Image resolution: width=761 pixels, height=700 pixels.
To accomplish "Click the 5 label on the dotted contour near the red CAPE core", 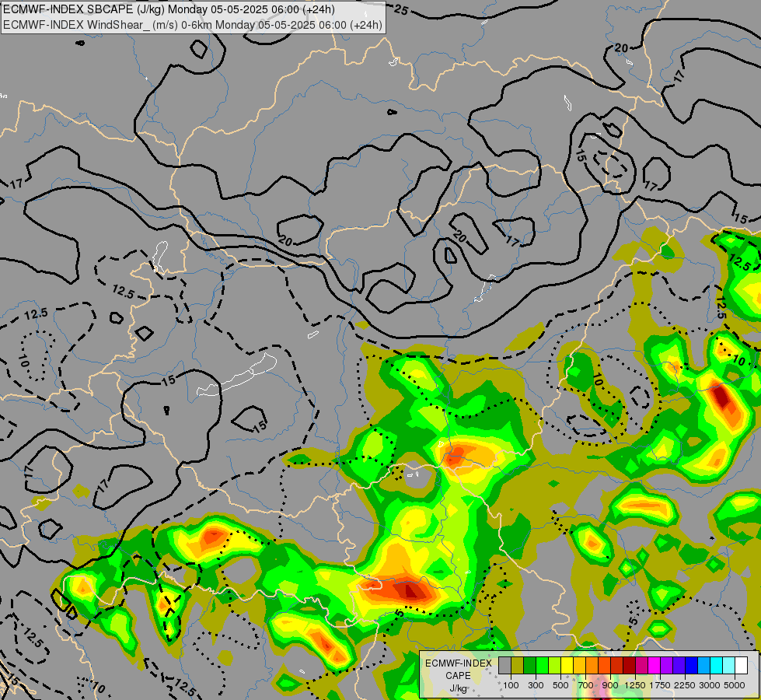I will (x=400, y=614).
